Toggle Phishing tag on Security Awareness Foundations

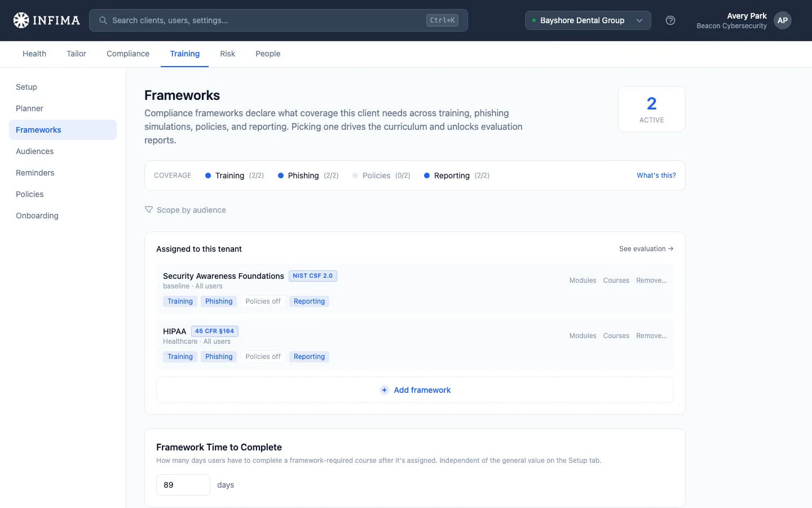(219, 301)
